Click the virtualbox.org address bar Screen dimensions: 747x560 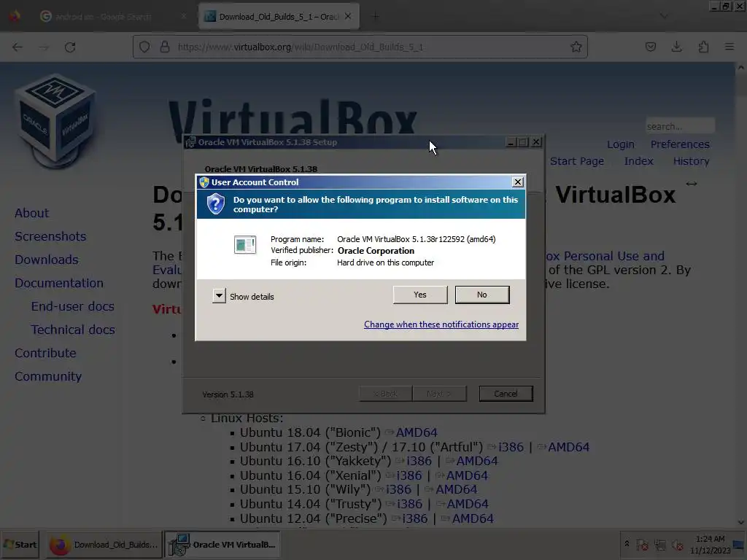pyautogui.click(x=360, y=47)
